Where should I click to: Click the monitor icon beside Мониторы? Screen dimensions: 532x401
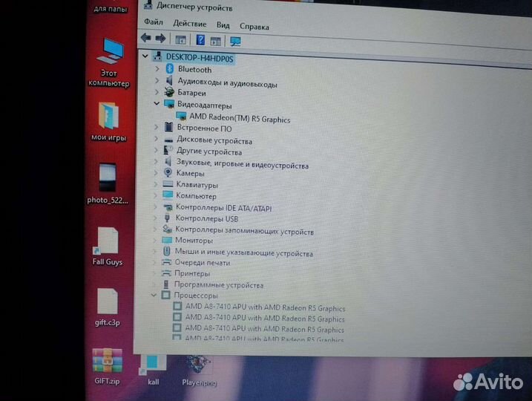click(x=167, y=240)
